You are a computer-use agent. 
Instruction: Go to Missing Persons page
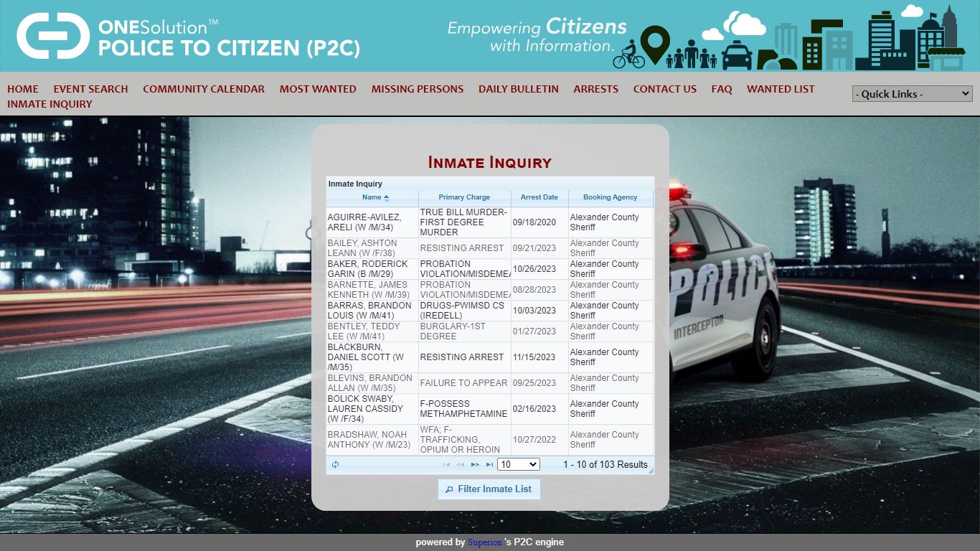[418, 89]
